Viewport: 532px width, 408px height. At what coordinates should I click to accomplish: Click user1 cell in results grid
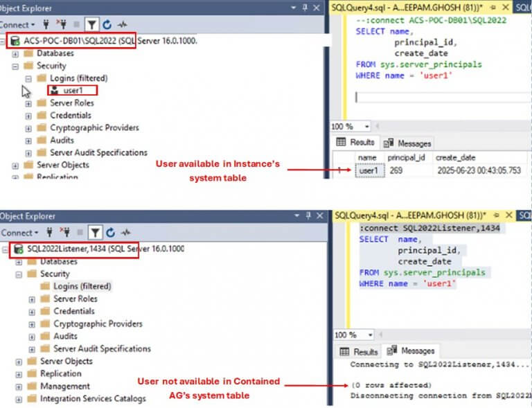pyautogui.click(x=370, y=170)
